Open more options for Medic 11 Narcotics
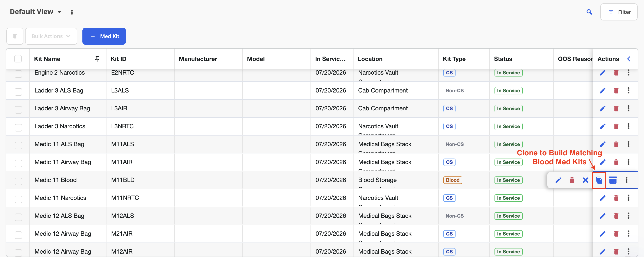The width and height of the screenshot is (644, 257). (x=628, y=198)
